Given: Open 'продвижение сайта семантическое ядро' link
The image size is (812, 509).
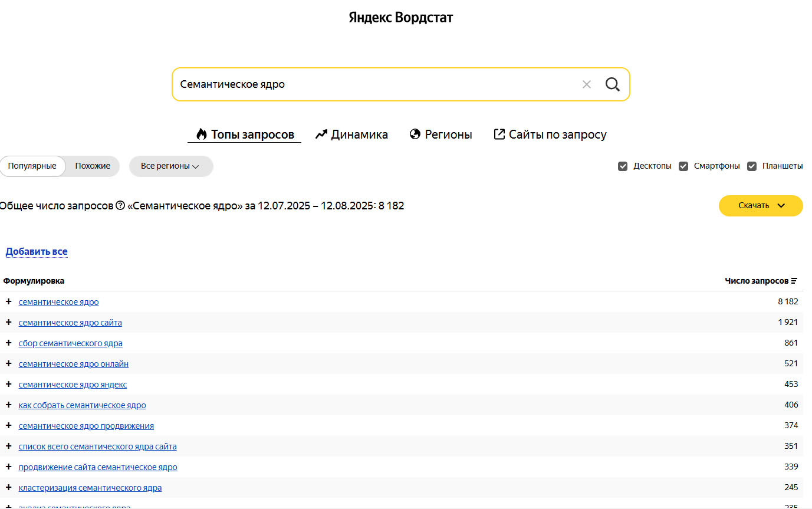Looking at the screenshot, I should [98, 467].
